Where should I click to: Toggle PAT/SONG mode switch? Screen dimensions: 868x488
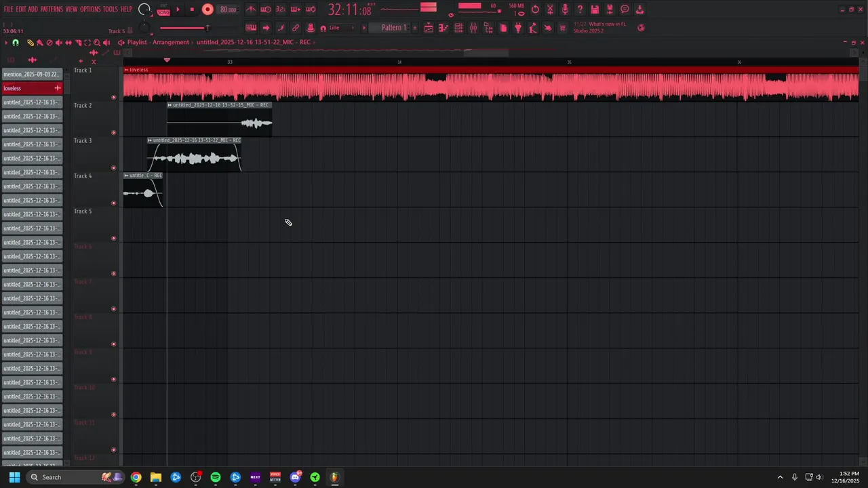coord(163,10)
